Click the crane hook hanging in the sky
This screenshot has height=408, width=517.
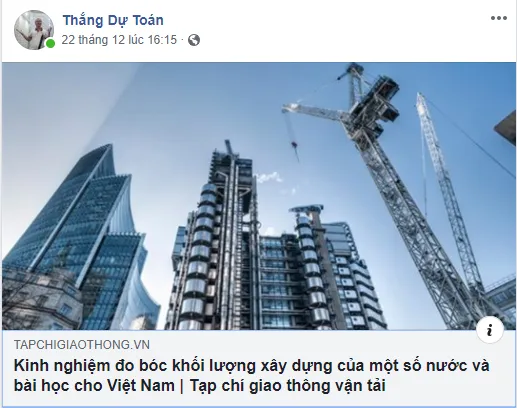point(294,145)
